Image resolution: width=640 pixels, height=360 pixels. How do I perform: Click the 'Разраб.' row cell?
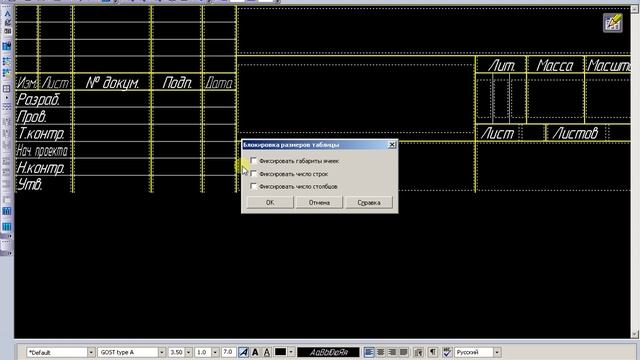click(x=44, y=99)
